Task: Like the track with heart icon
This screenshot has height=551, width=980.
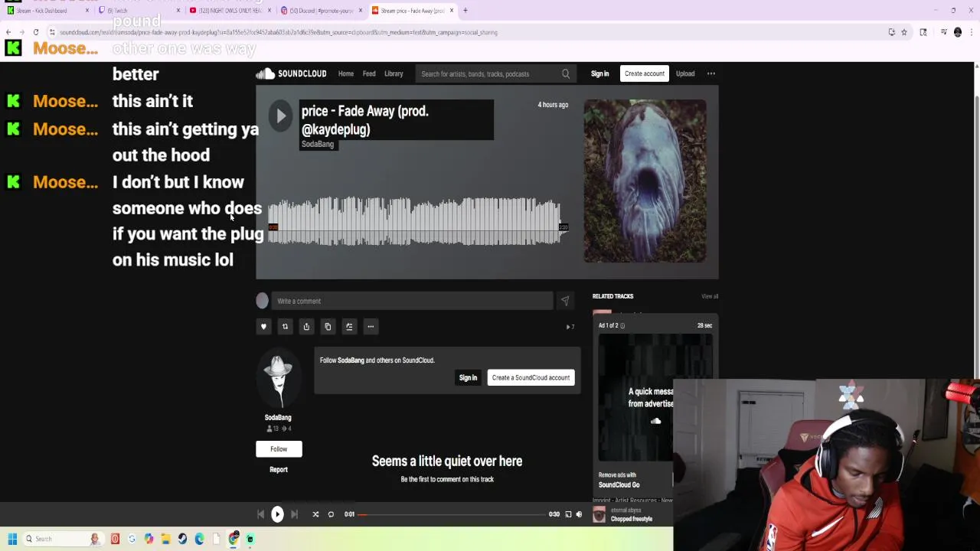Action: 263,327
